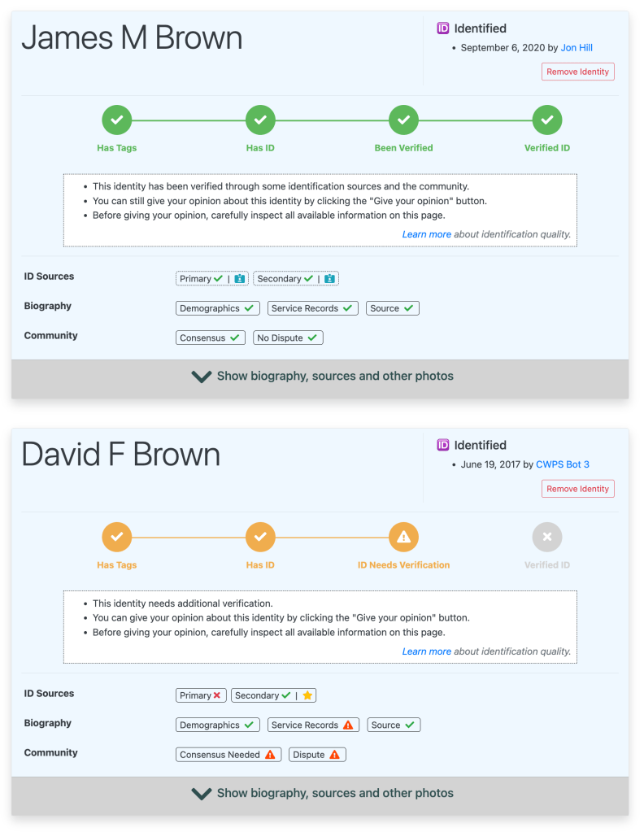Click Learn more link in David Brown's info box
This screenshot has height=832, width=644.
426,651
